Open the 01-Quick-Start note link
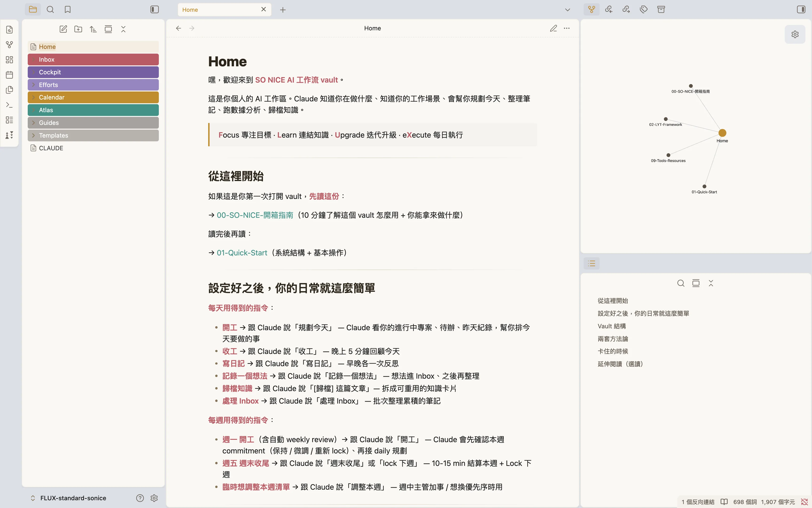 (x=242, y=253)
